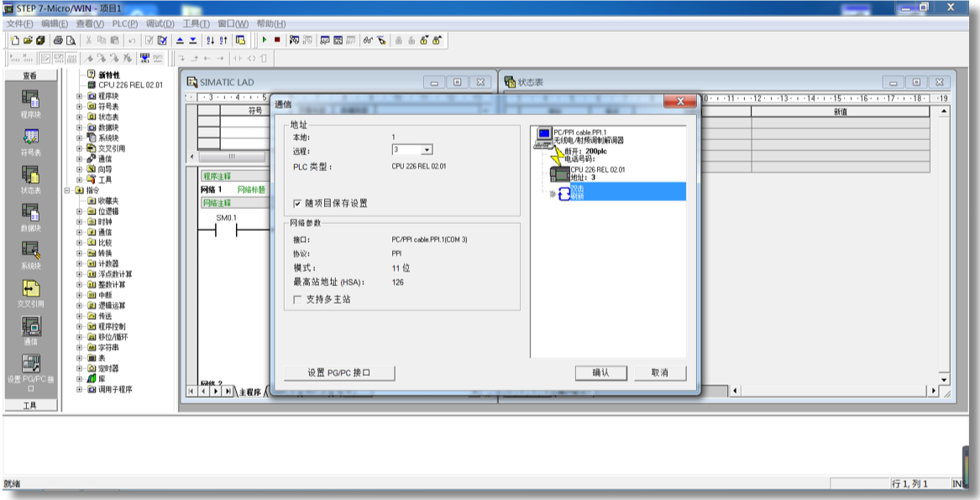Open the PLC(P) menu
This screenshot has width=980, height=500.
click(x=125, y=23)
